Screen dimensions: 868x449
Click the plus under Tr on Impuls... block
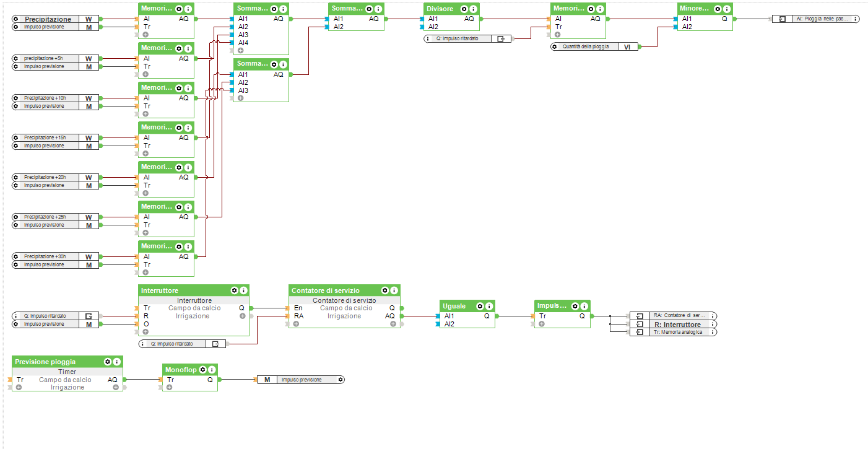tap(542, 324)
